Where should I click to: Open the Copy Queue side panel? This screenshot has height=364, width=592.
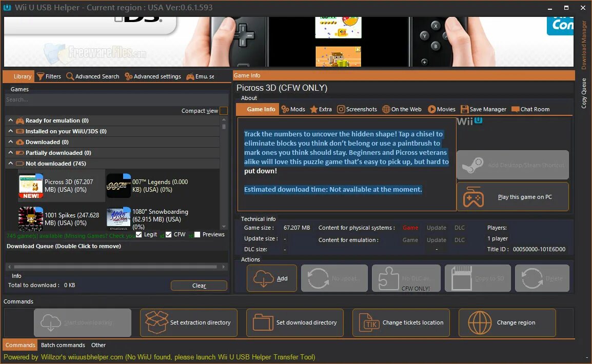[x=584, y=93]
